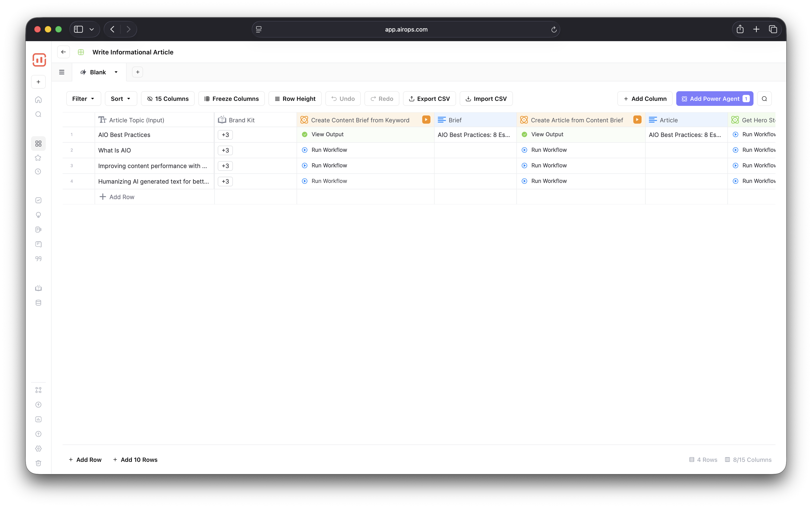
Task: Toggle the browser sidebar panel button
Action: coord(78,30)
